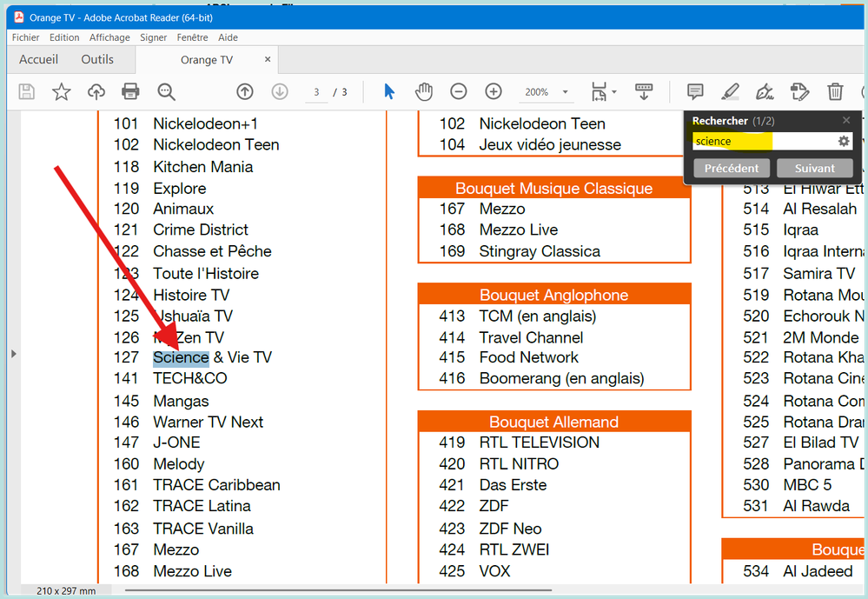Click the cloud upload icon
868x599 pixels.
tap(96, 91)
